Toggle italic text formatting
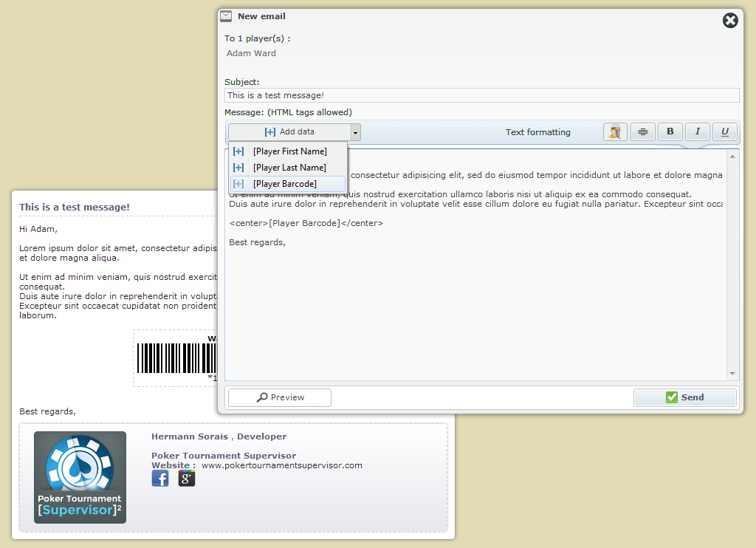Screen dimensions: 756x548 coord(698,132)
